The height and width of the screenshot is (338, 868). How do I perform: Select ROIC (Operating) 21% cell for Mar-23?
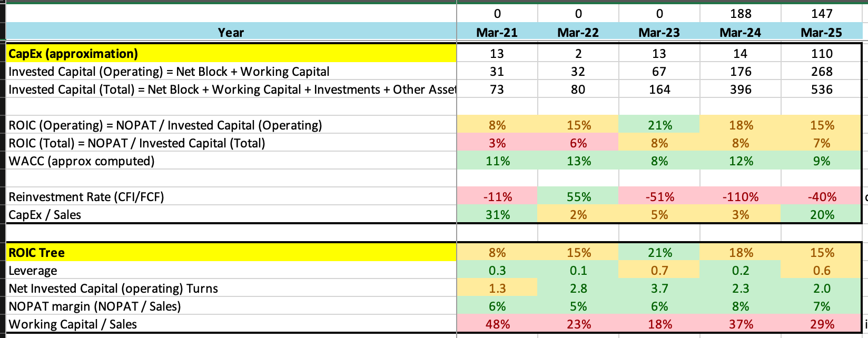click(659, 125)
